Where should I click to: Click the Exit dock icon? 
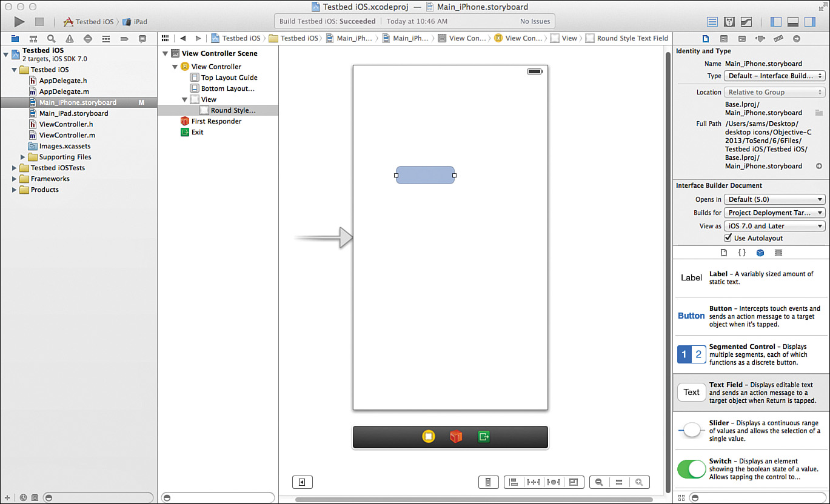click(x=483, y=436)
